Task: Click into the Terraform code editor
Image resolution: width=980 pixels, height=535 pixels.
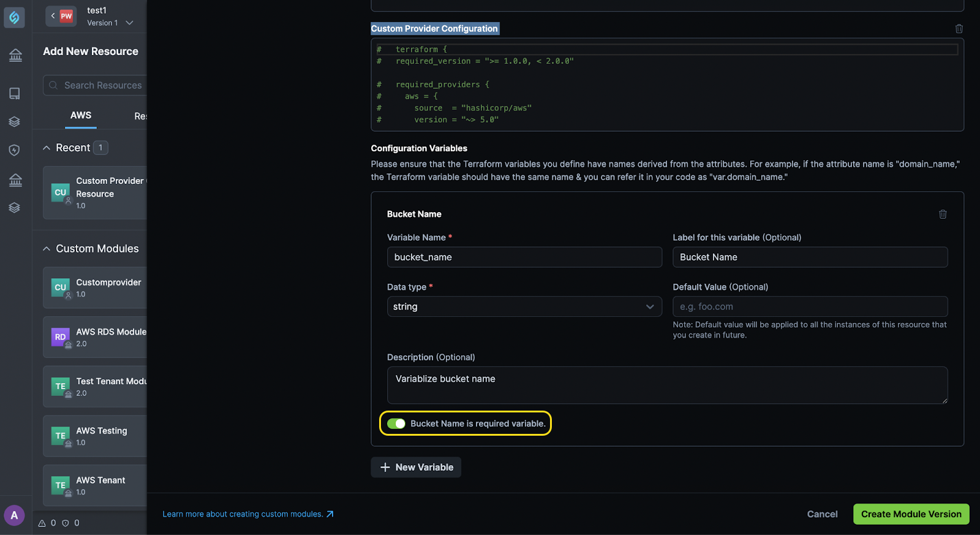Action: [x=667, y=85]
